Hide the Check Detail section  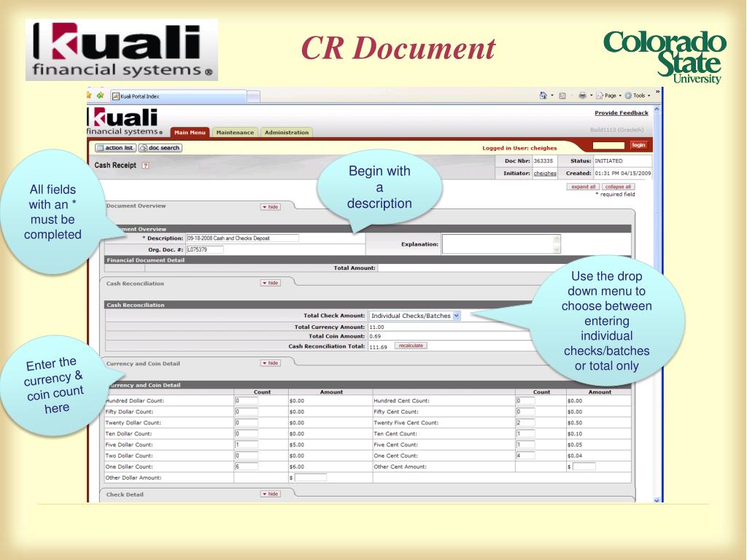271,494
